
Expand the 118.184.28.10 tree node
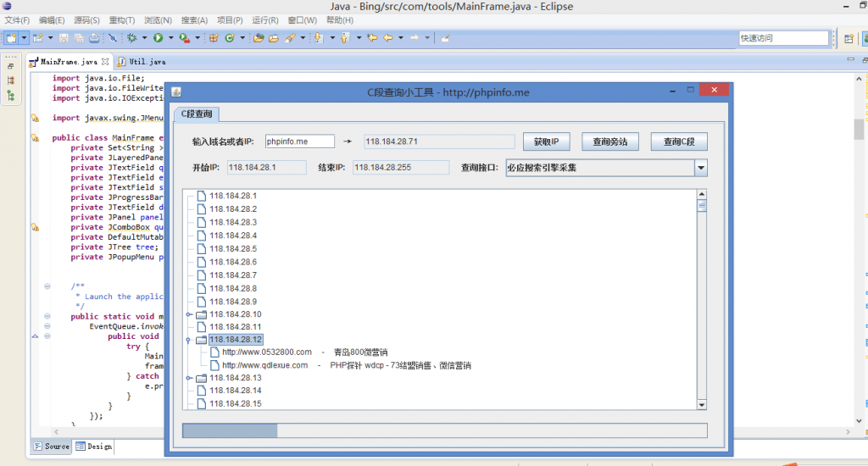click(189, 314)
